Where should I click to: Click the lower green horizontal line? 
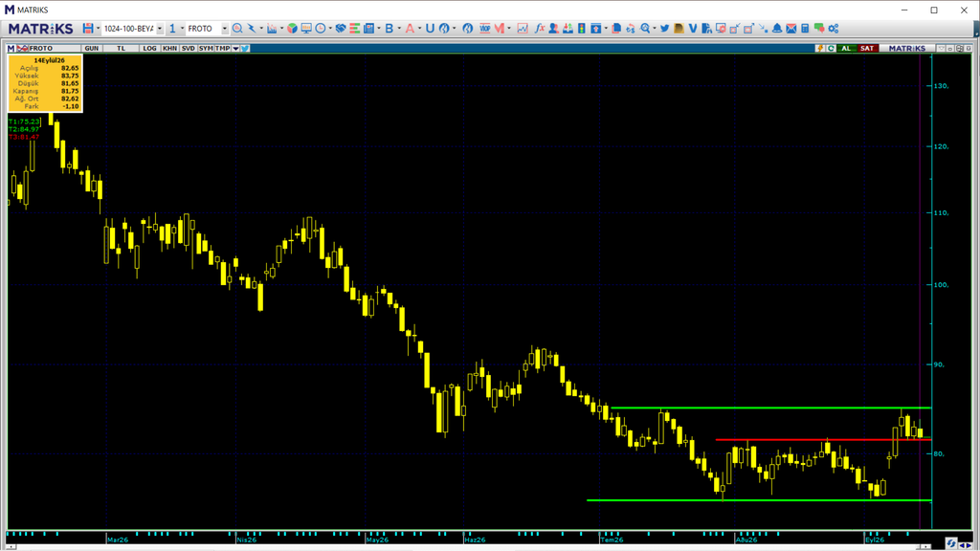coord(759,500)
